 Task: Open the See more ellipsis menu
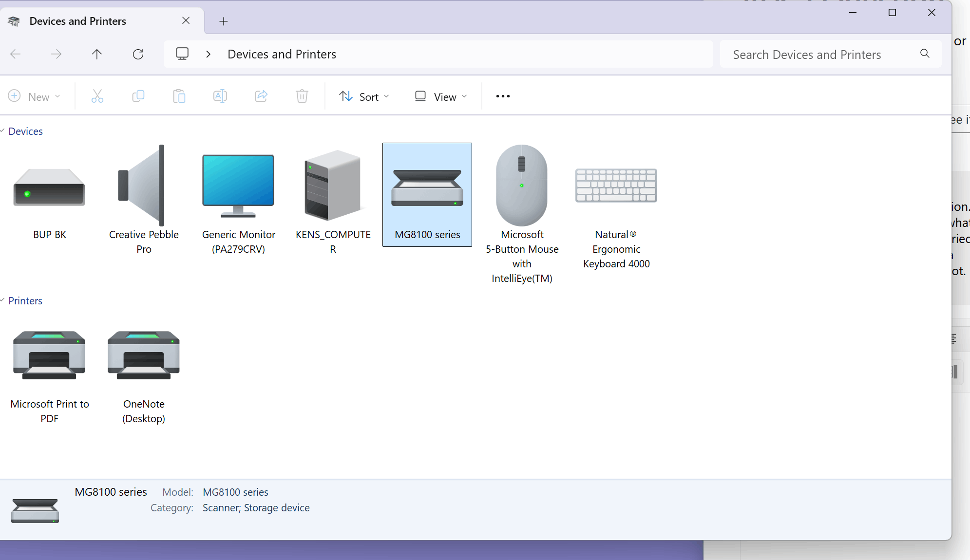[503, 96]
